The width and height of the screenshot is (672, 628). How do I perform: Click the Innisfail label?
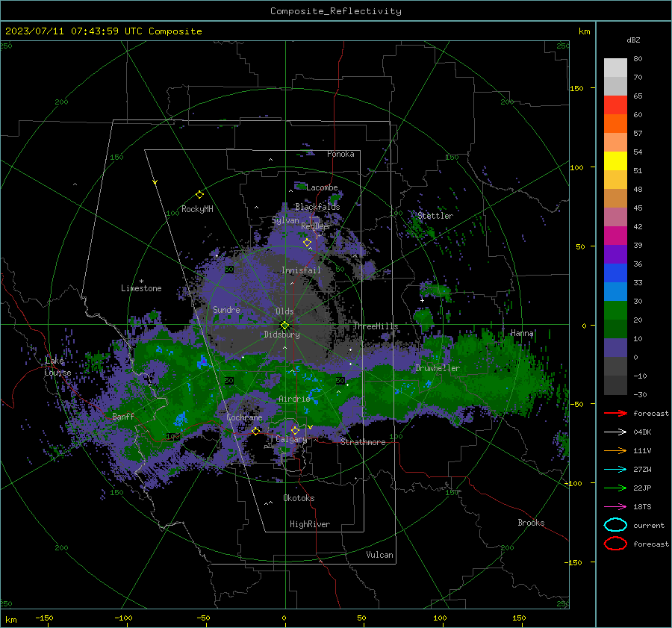point(301,270)
